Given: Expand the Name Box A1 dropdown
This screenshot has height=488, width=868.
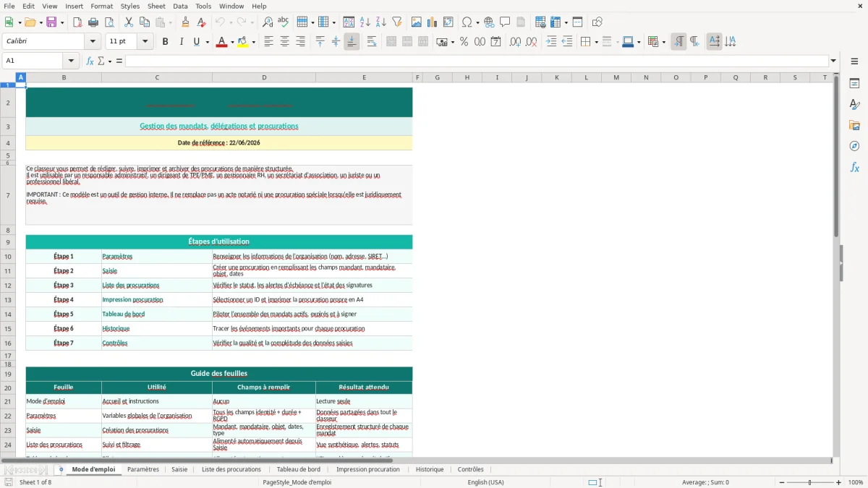Looking at the screenshot, I should 71,61.
